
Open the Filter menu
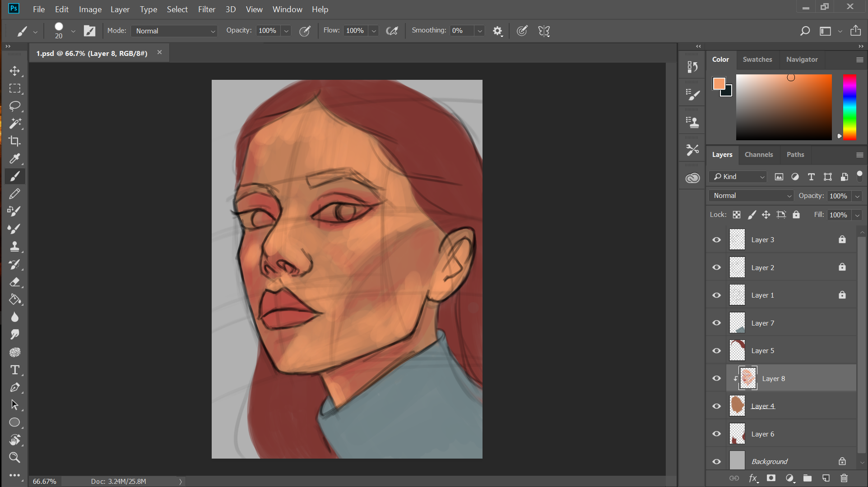[206, 9]
